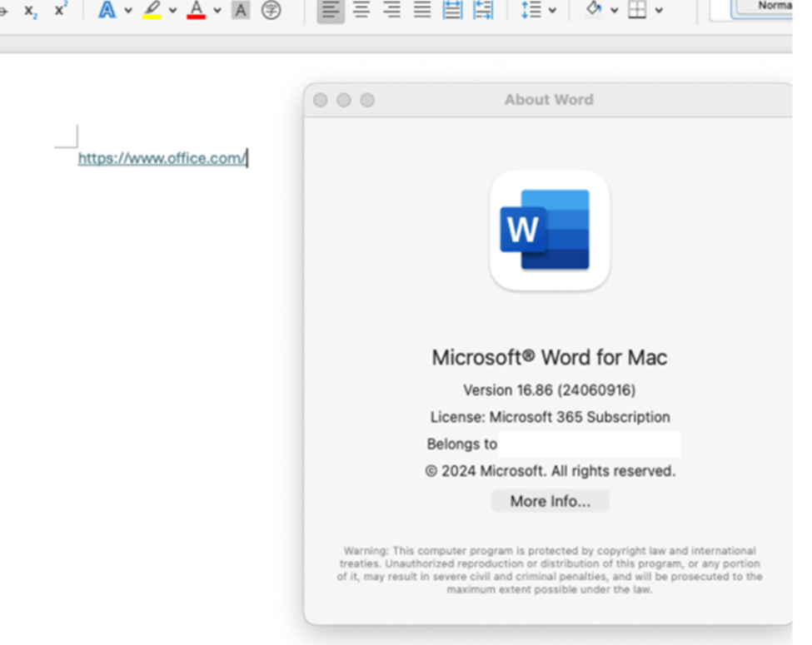812x645 pixels.
Task: Click the More Info... button
Action: point(550,501)
